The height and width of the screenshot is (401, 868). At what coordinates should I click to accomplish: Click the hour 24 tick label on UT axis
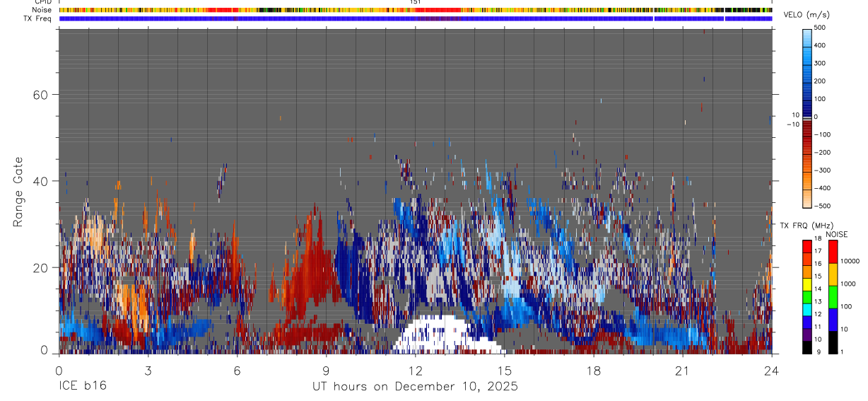(x=772, y=370)
